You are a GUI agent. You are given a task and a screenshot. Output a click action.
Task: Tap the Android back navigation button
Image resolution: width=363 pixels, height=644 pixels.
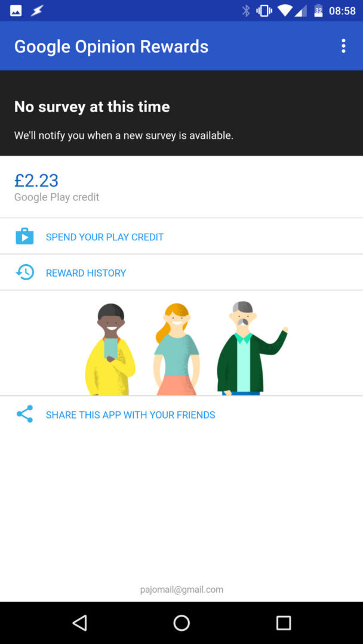(79, 623)
